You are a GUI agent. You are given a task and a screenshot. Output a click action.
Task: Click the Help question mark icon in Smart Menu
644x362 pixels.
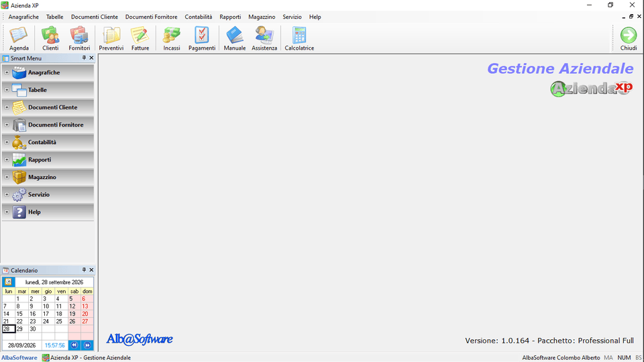[x=19, y=213]
